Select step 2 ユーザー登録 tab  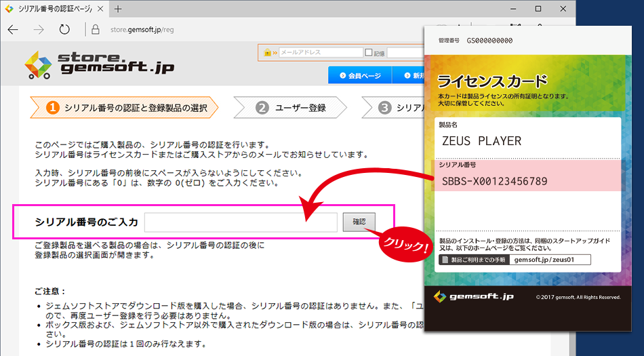pos(291,108)
